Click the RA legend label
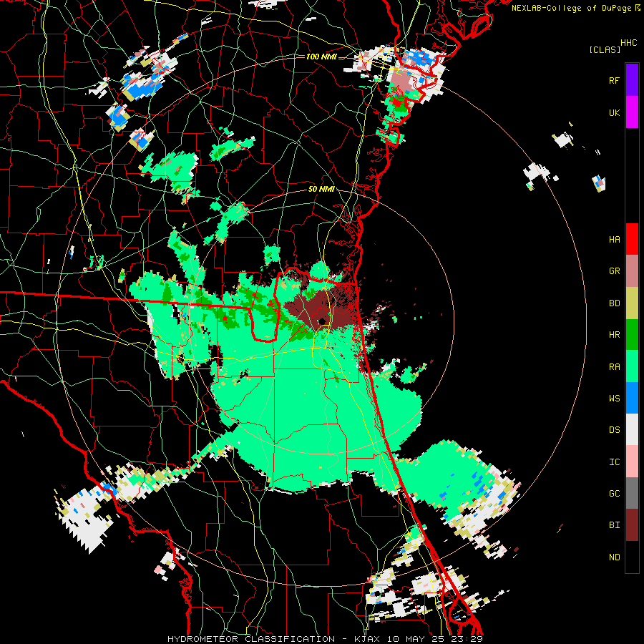The width and height of the screenshot is (644, 644). pyautogui.click(x=614, y=366)
